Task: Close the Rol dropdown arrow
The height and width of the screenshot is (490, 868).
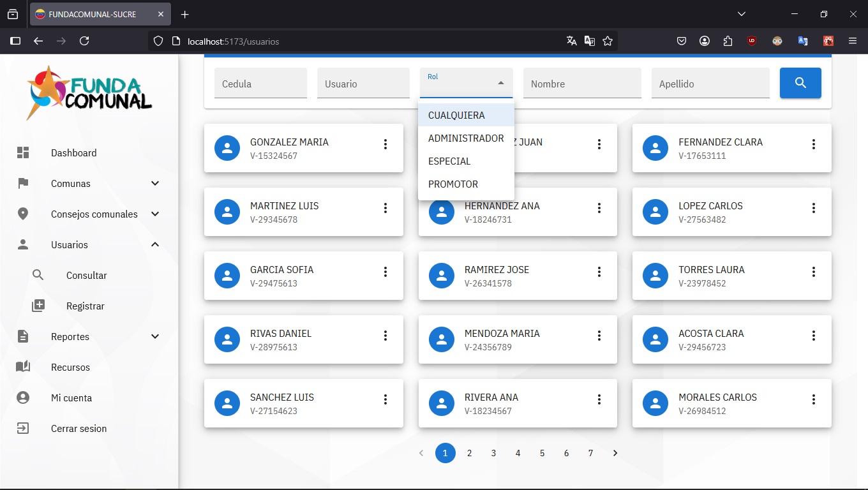Action: [x=501, y=83]
